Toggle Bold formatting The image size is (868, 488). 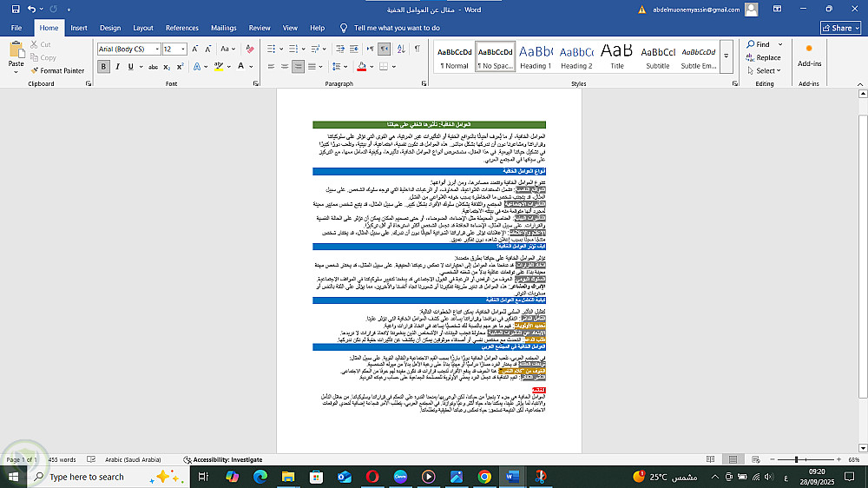tap(103, 67)
